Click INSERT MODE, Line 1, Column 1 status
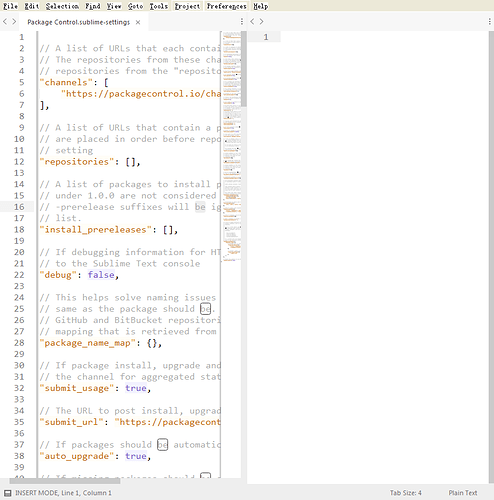Screen dimensions: 494x500 coord(63,493)
